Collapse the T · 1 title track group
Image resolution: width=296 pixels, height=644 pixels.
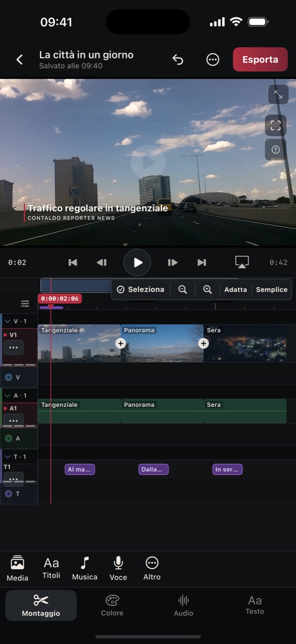point(7,457)
